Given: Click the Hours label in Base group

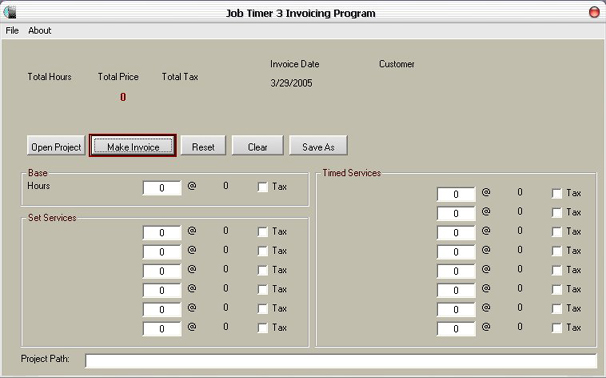Looking at the screenshot, I should pos(39,186).
